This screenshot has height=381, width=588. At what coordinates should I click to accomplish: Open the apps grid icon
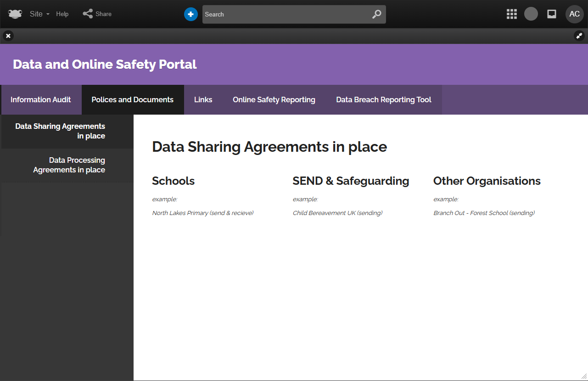511,14
